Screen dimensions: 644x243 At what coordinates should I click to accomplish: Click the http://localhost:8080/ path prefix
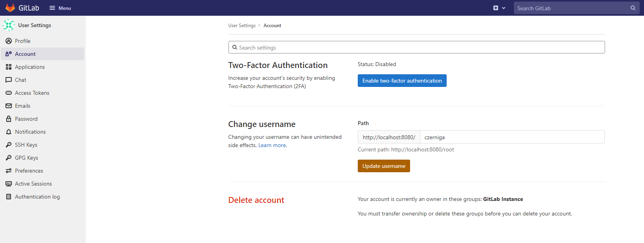[x=389, y=137]
